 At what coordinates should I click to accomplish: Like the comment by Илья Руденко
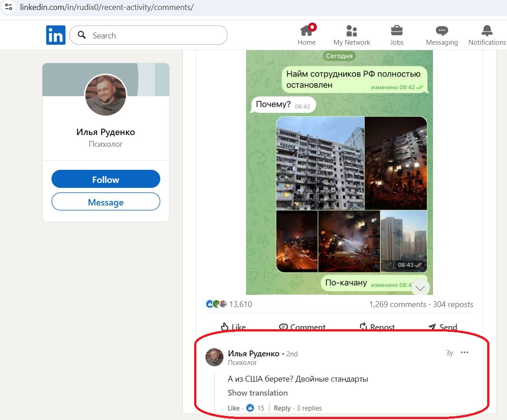tap(233, 408)
